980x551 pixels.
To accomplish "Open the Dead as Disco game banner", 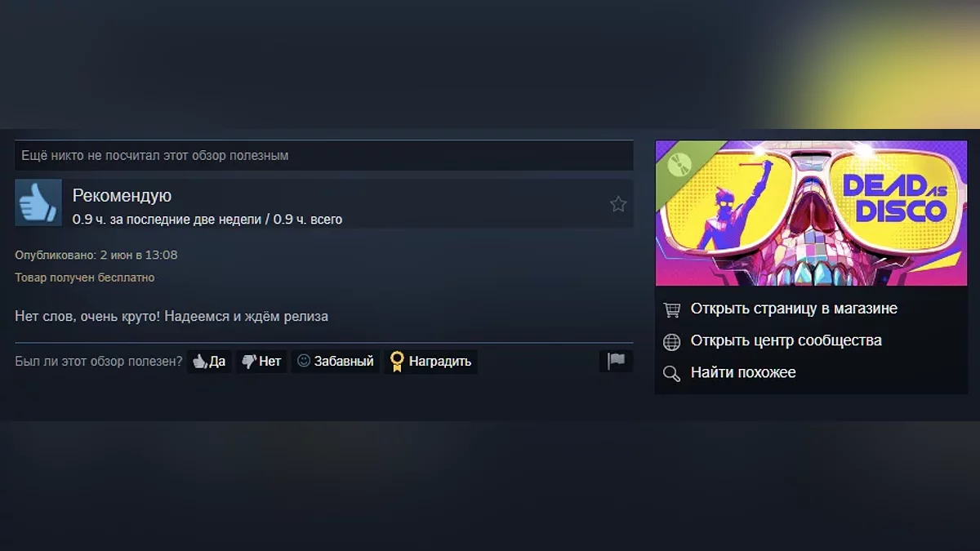I will point(811,213).
